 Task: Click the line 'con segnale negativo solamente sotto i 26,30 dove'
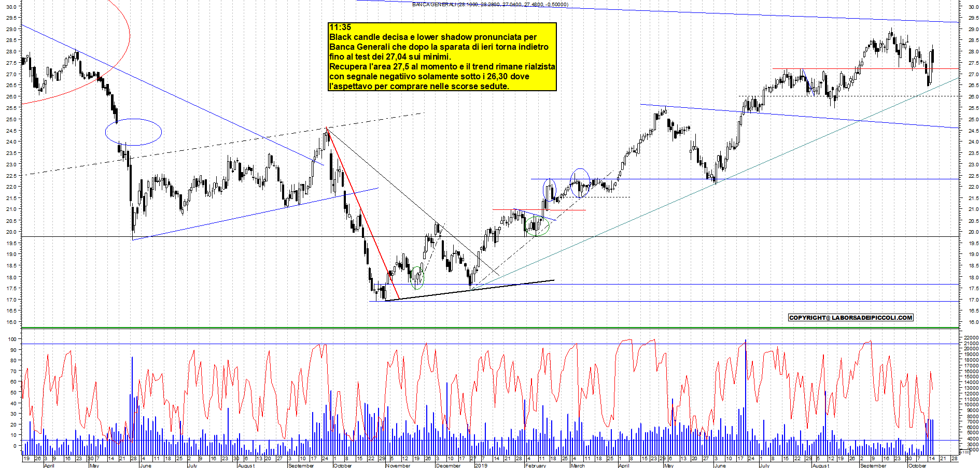(429, 77)
